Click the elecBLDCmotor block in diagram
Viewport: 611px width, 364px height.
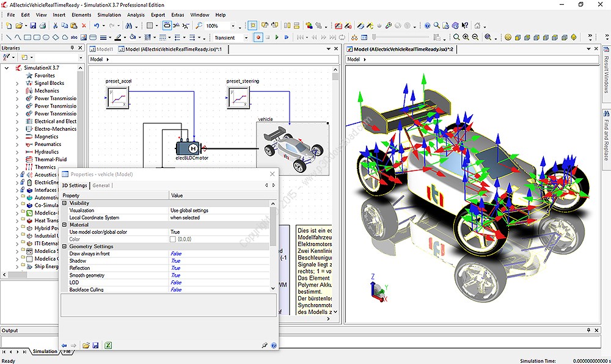point(188,148)
